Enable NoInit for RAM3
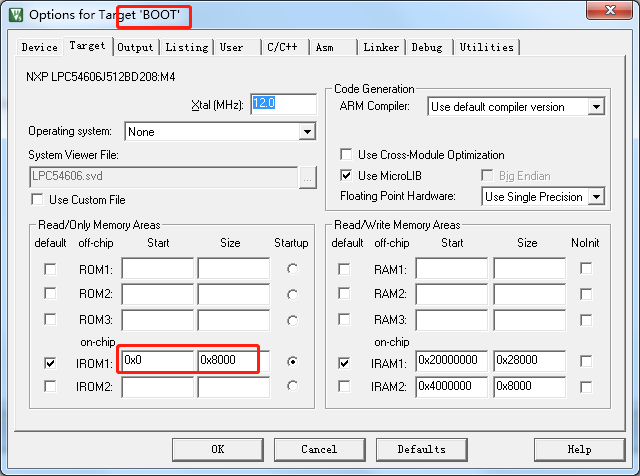Image resolution: width=640 pixels, height=476 pixels. click(x=586, y=320)
